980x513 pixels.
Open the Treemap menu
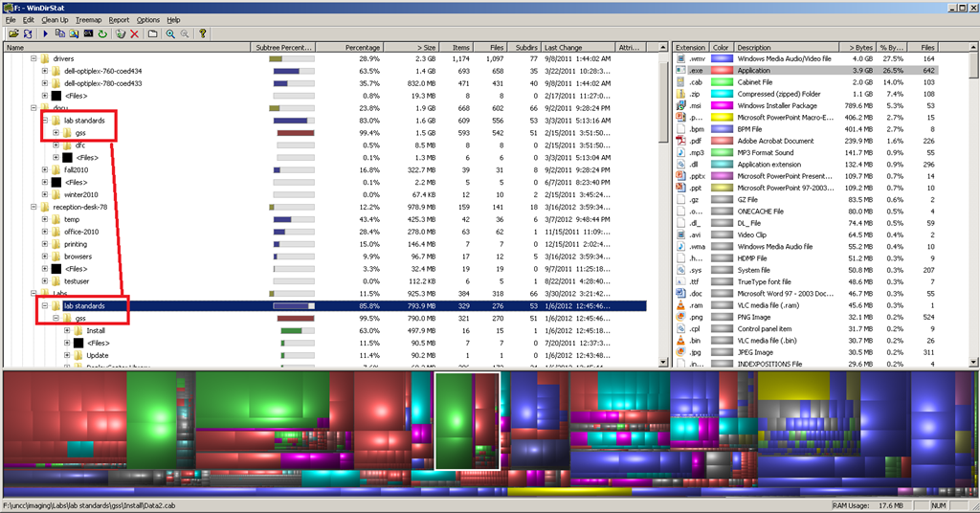click(88, 19)
